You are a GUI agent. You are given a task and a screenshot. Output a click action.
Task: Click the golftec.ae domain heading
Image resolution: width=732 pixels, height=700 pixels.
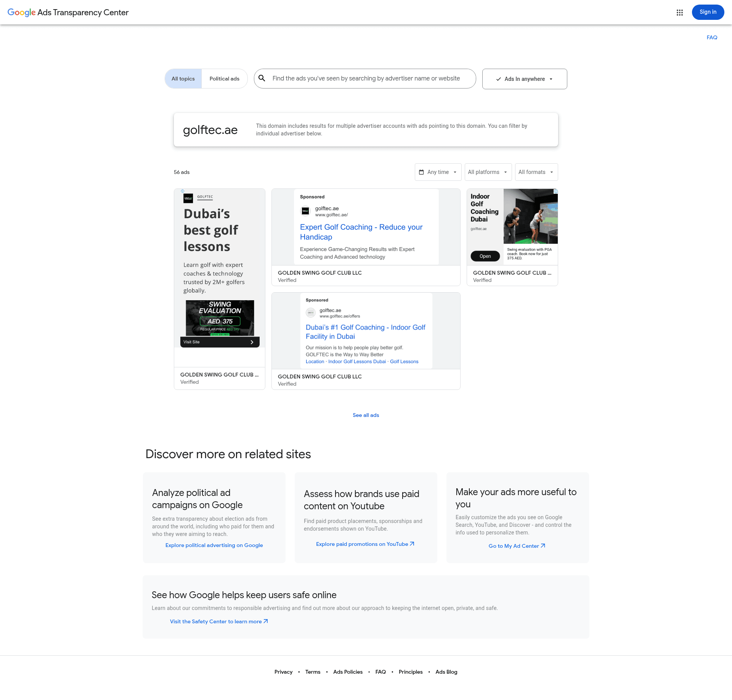(210, 130)
